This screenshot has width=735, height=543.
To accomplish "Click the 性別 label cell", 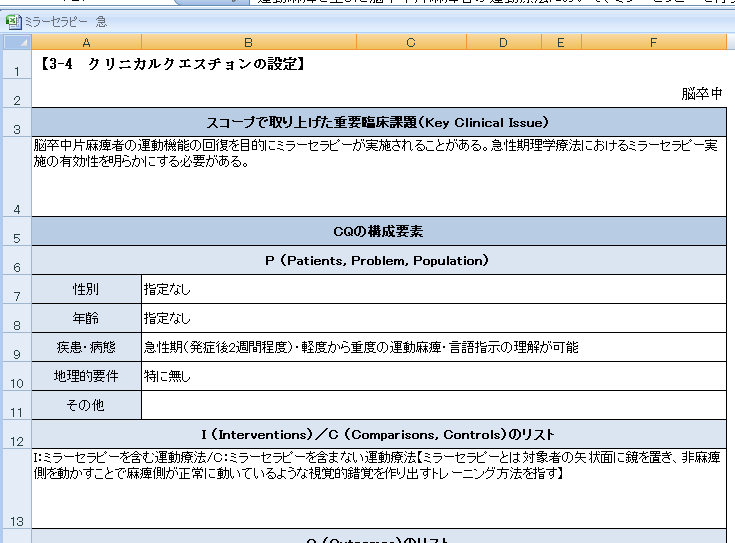I will click(86, 289).
